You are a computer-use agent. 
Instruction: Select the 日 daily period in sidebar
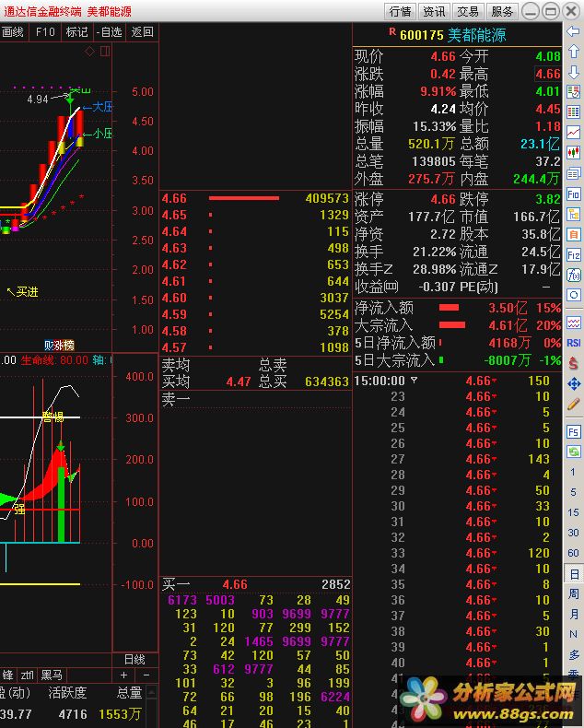(573, 574)
